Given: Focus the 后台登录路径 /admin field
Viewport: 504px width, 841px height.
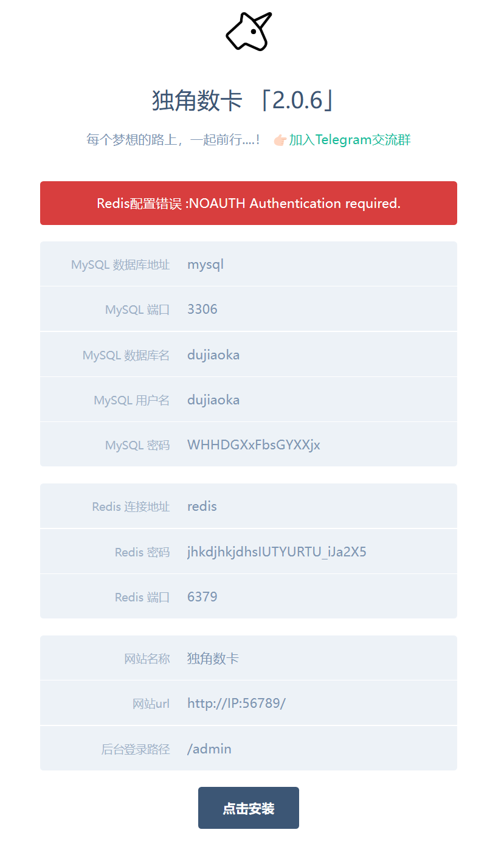Looking at the screenshot, I should [x=316, y=749].
